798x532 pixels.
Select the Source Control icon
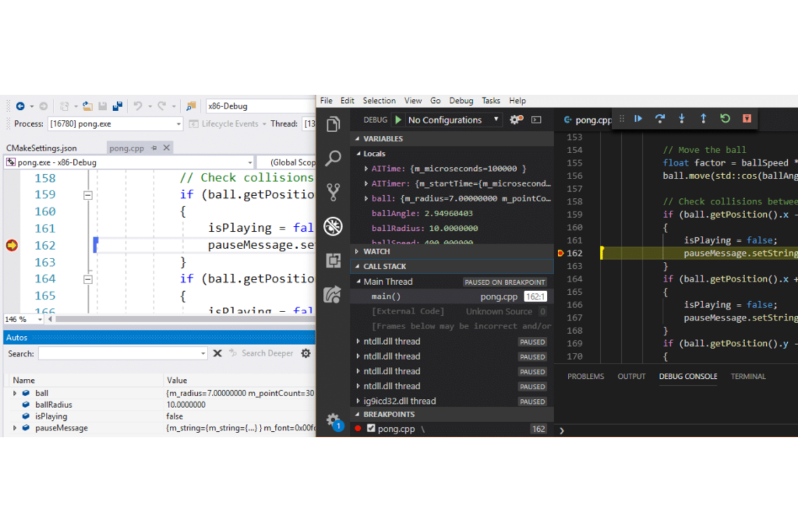click(x=333, y=191)
